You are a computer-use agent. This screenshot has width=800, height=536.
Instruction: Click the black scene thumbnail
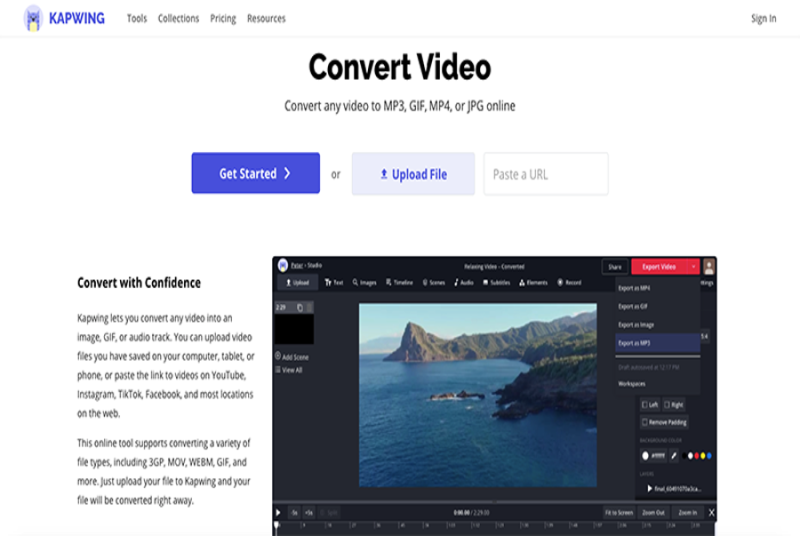click(294, 329)
